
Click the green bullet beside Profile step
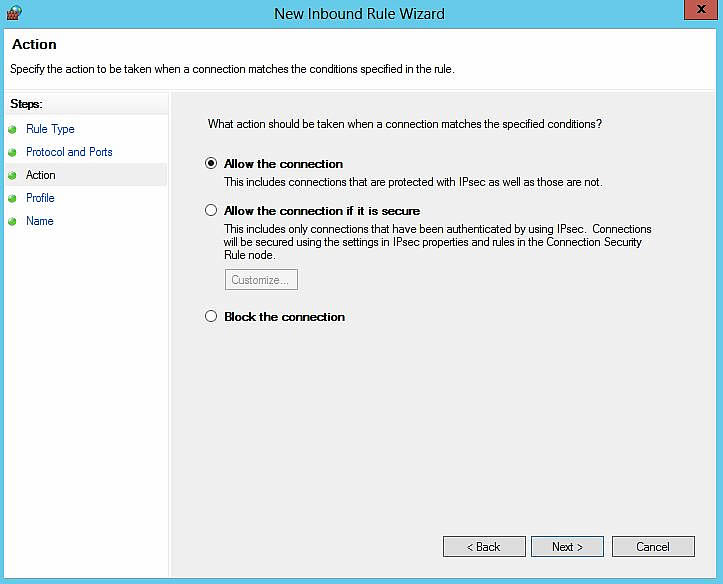12,199
